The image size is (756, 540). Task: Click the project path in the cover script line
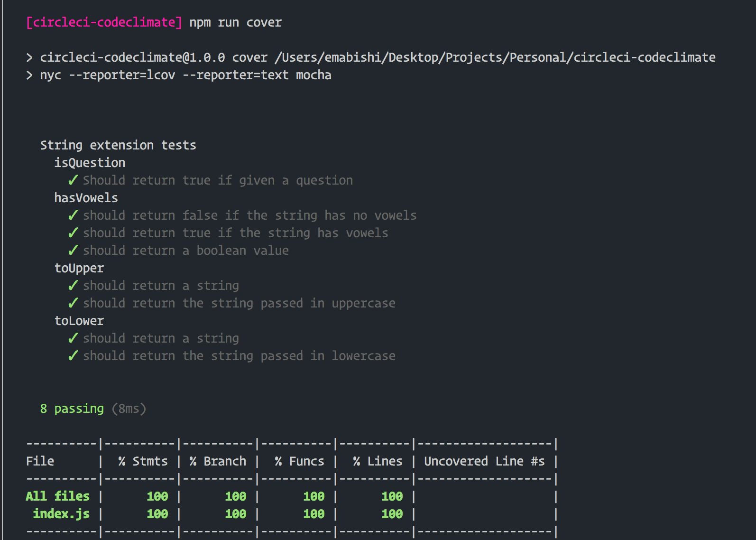pos(495,57)
